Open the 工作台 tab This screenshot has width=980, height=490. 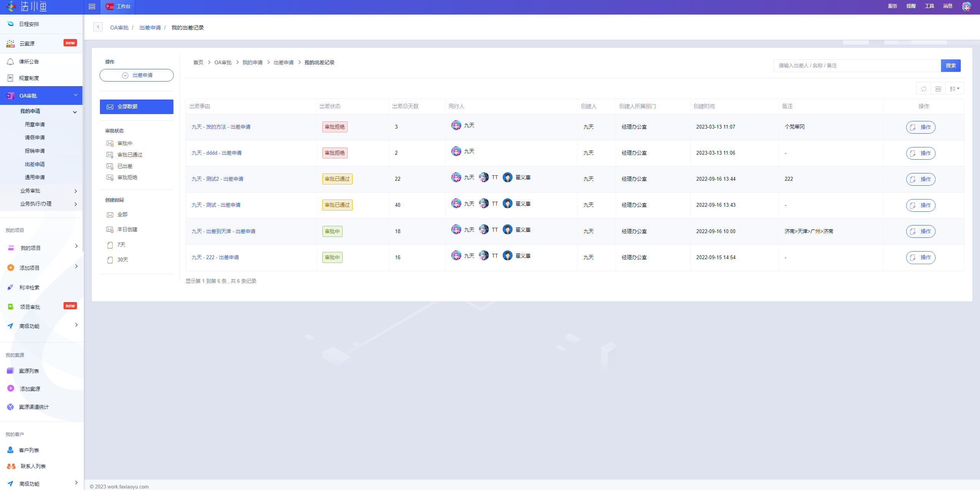(118, 7)
